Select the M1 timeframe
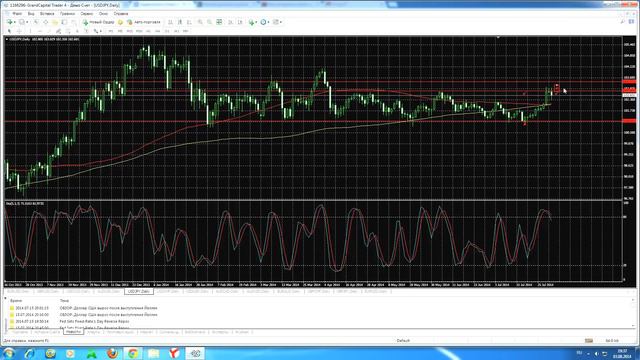This screenshot has height=360, width=640. pos(110,31)
